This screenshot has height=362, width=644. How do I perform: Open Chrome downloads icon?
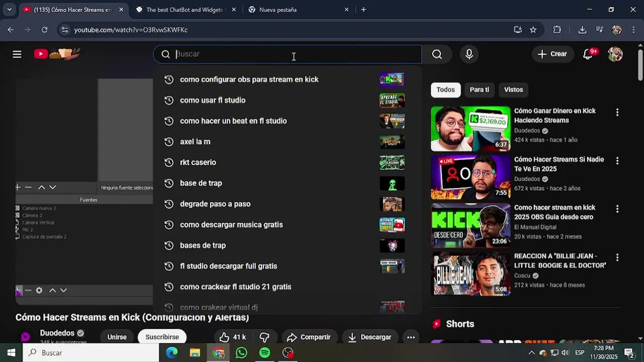click(x=582, y=30)
